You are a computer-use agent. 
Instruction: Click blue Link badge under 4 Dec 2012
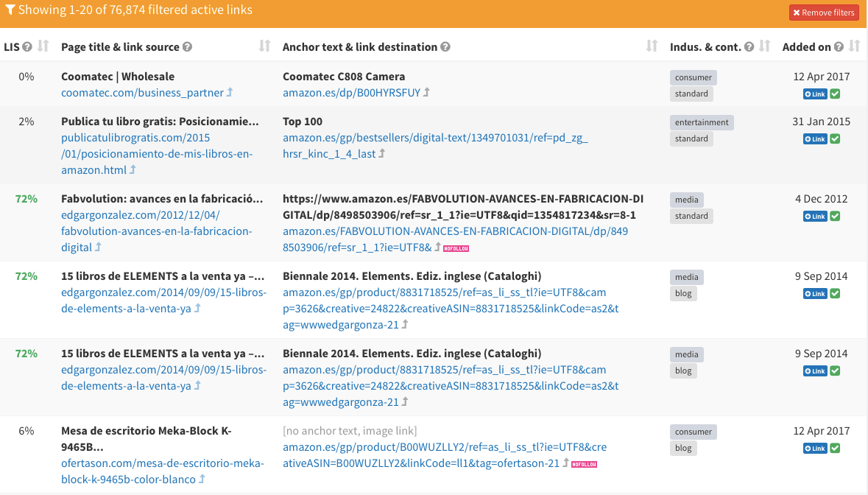(815, 216)
